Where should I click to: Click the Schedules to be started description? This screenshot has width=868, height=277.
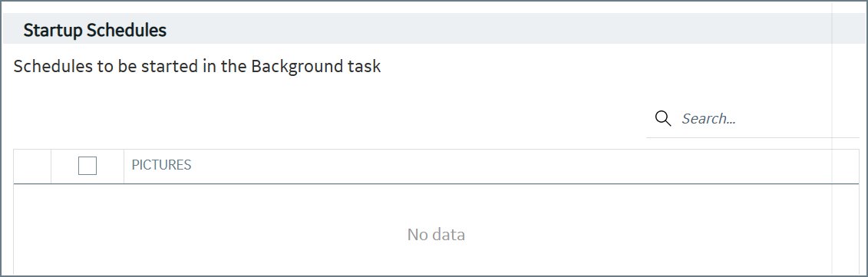tap(197, 67)
